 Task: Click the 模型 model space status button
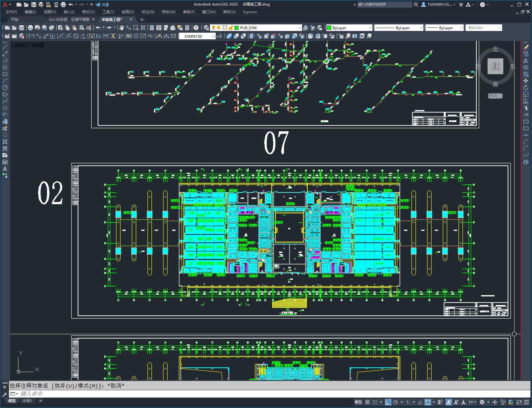point(358,402)
